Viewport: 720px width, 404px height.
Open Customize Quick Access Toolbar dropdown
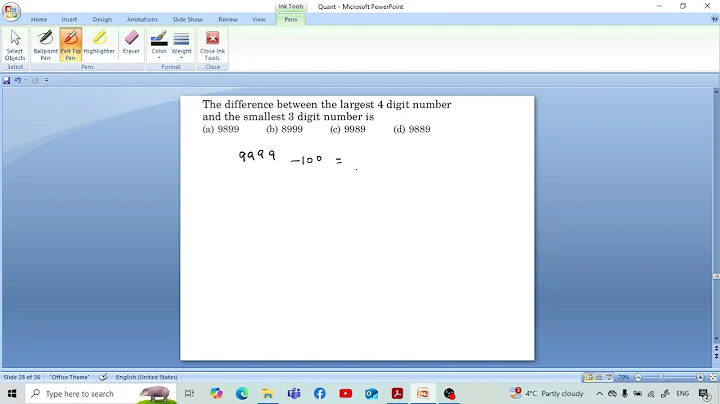[x=46, y=80]
